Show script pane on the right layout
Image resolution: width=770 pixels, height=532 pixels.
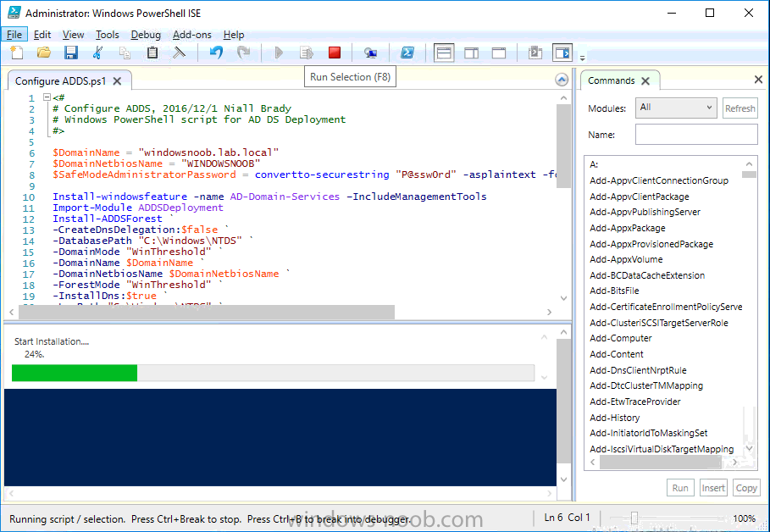coord(472,53)
